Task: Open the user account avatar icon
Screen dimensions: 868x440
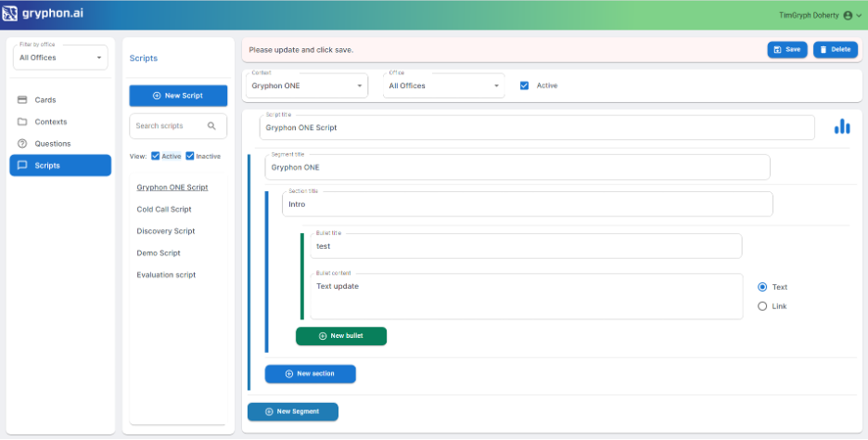Action: 848,16
